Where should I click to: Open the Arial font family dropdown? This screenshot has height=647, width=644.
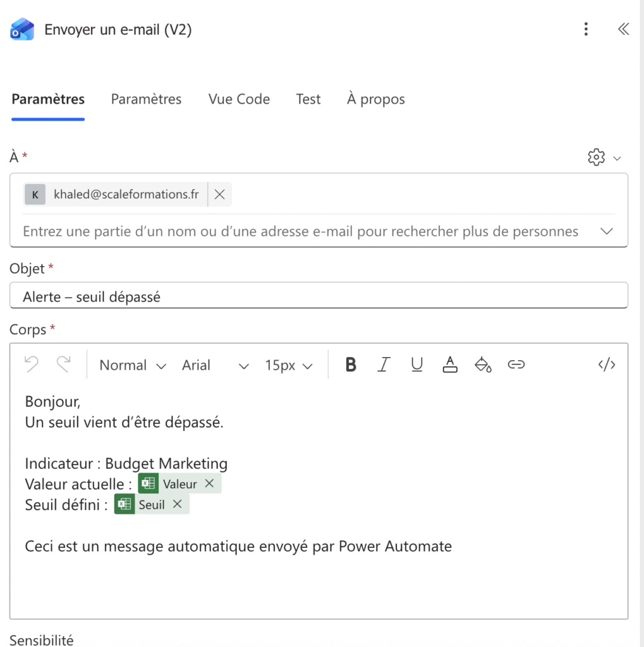tap(215, 365)
